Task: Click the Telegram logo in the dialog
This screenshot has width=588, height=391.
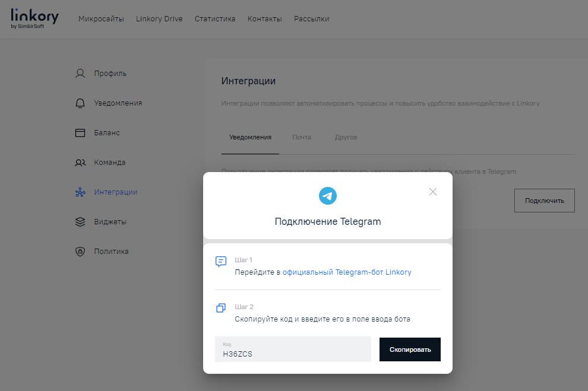Action: (x=328, y=194)
